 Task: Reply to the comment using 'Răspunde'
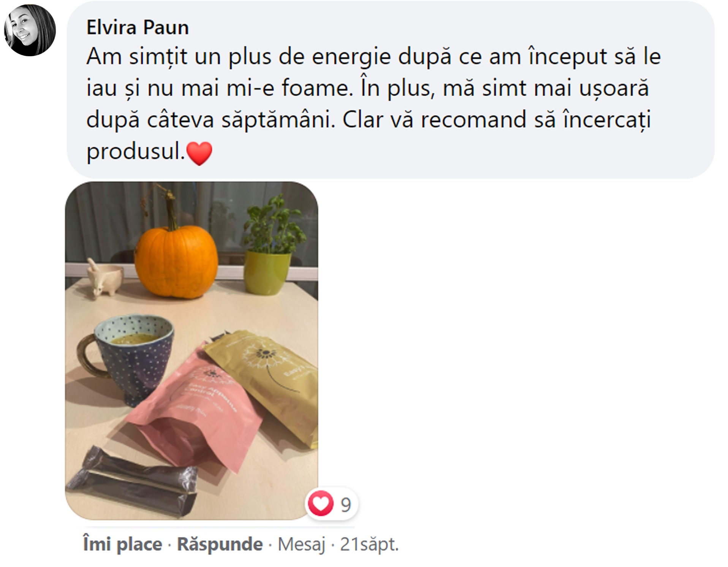click(220, 544)
